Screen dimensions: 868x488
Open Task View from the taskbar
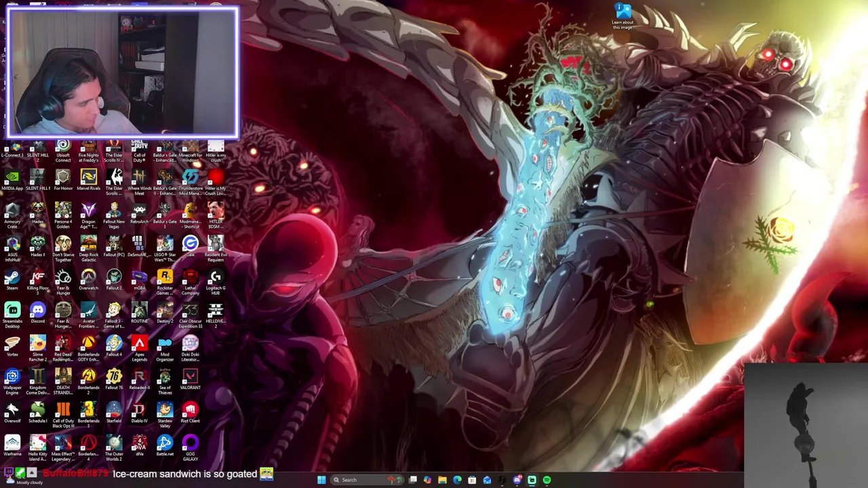point(413,480)
